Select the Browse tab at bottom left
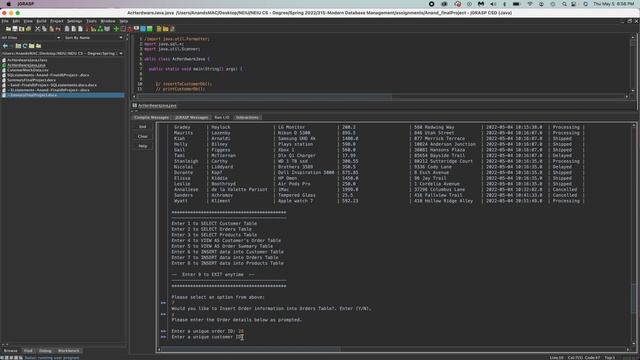 click(x=11, y=351)
